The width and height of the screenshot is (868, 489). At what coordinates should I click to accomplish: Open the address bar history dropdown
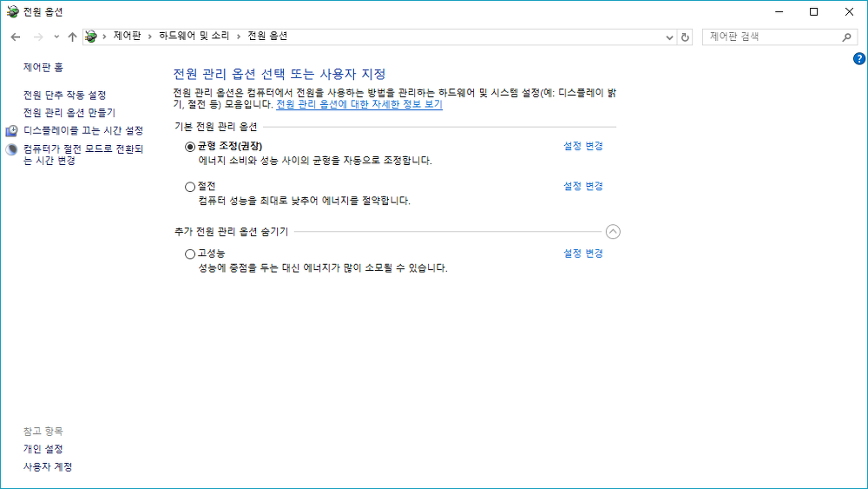(x=669, y=37)
